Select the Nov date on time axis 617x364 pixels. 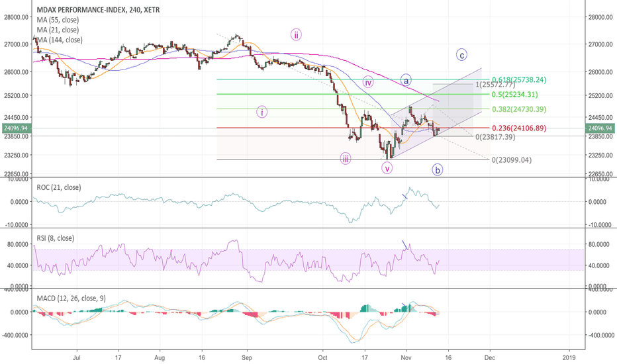point(406,357)
